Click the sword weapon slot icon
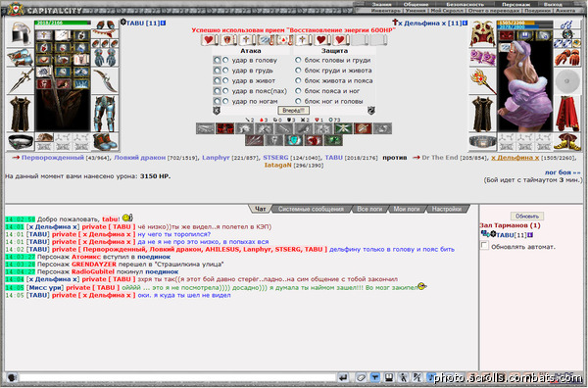 (x=21, y=80)
